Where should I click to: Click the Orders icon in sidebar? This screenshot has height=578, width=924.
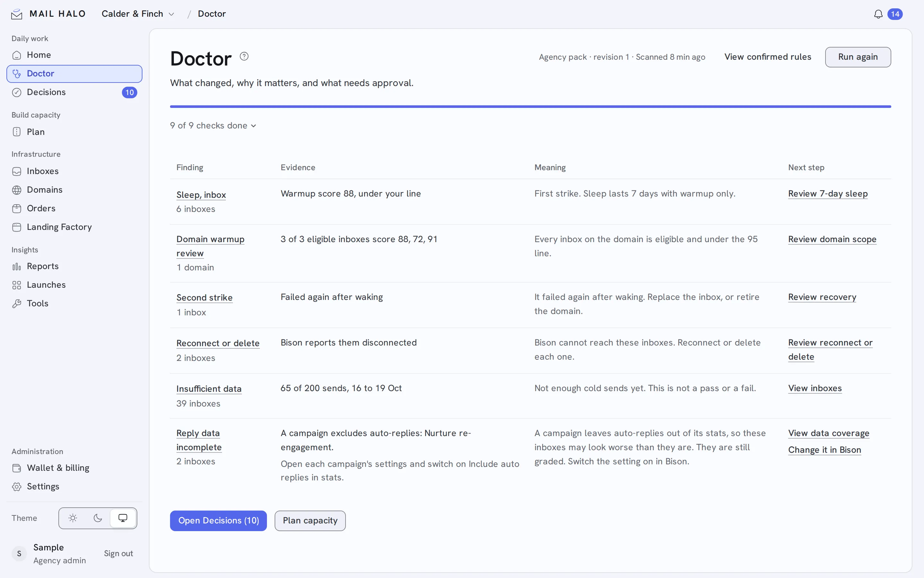[x=17, y=208]
